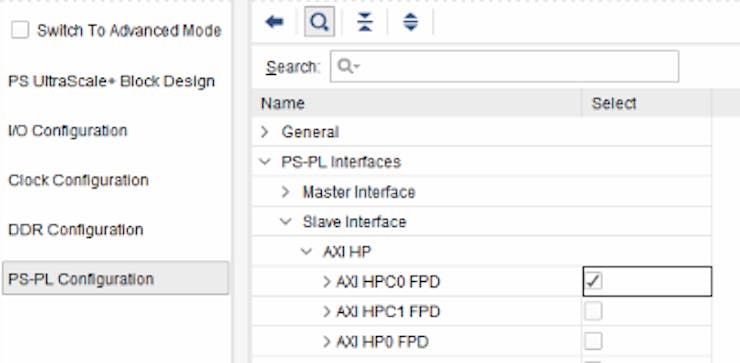The height and width of the screenshot is (363, 740).
Task: Select the Master Interface row label
Action: click(359, 192)
